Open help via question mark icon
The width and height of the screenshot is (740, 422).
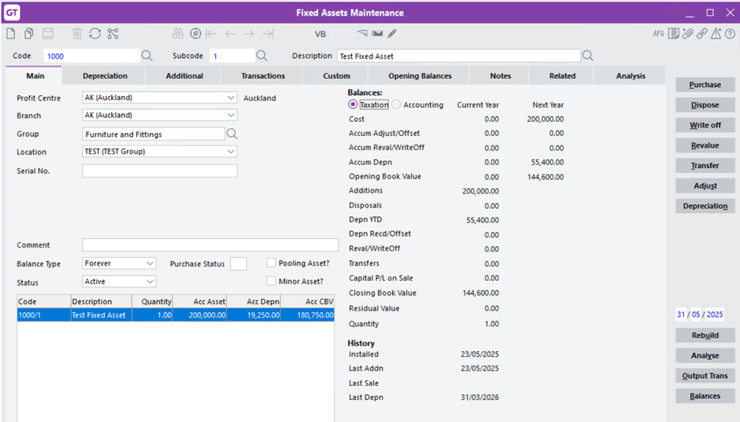point(730,34)
